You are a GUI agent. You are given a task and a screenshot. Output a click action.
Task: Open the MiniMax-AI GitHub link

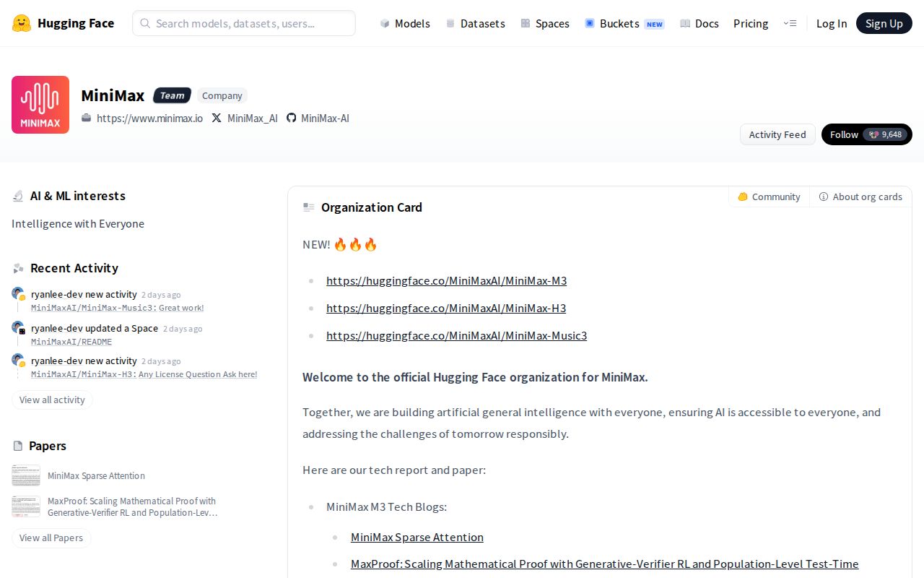(325, 118)
